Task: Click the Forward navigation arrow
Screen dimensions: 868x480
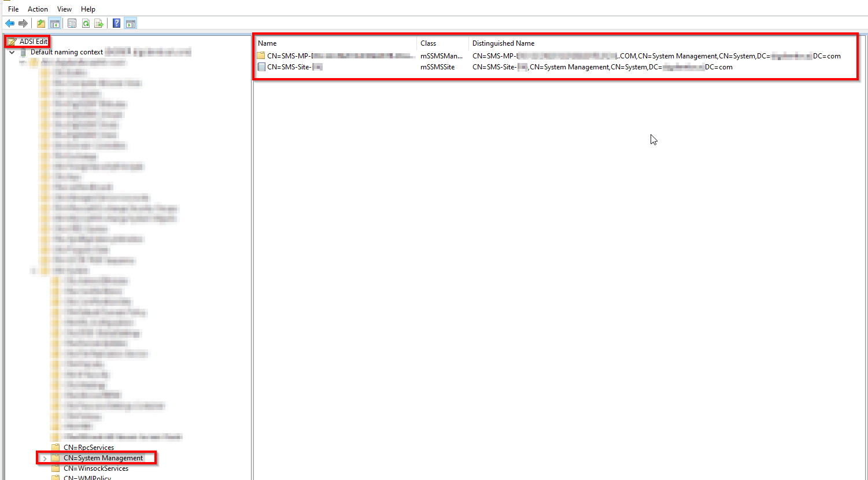Action: 22,23
